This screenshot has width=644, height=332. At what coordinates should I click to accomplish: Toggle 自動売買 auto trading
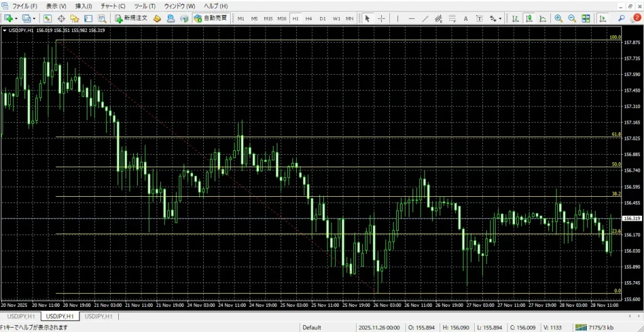pos(211,18)
